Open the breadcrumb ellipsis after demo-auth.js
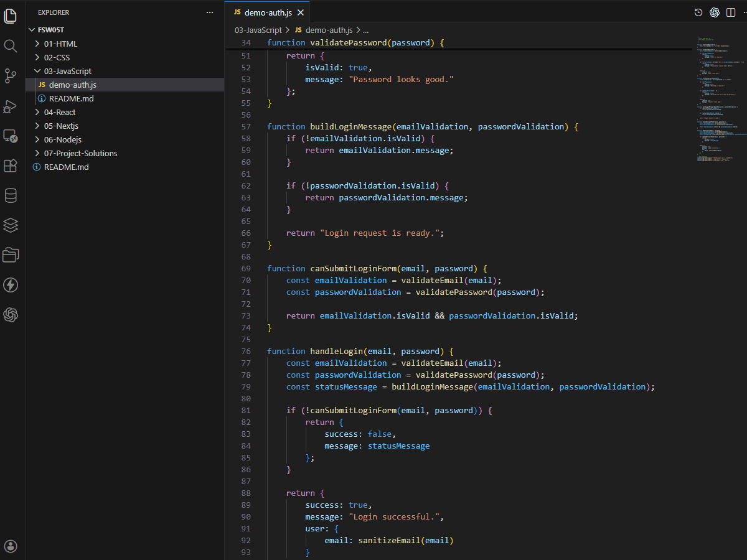This screenshot has width=747, height=560. (x=364, y=30)
